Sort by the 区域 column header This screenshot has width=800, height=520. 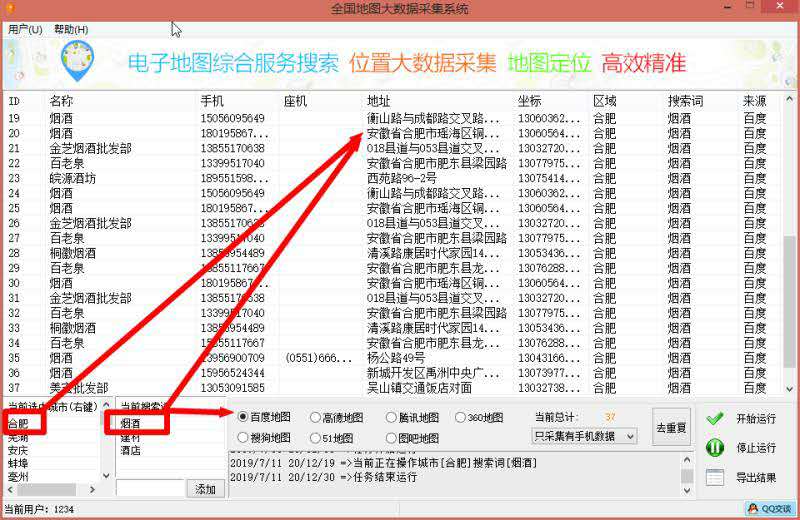[x=605, y=101]
